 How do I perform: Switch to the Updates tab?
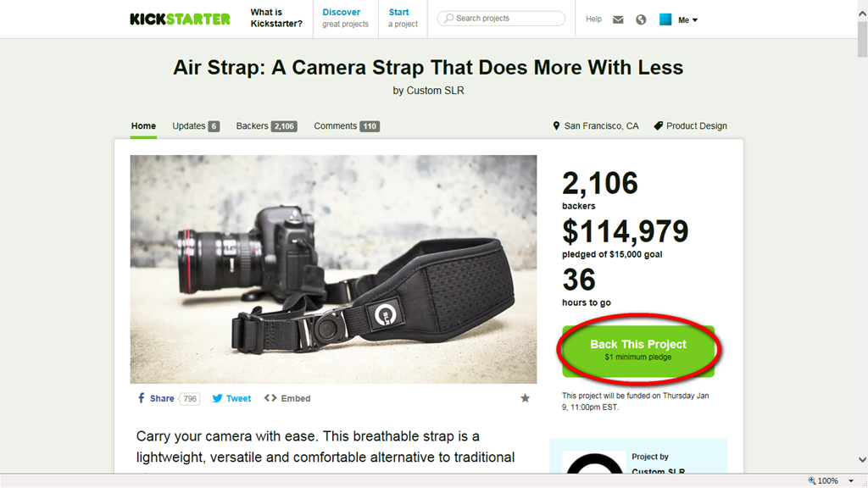click(196, 126)
